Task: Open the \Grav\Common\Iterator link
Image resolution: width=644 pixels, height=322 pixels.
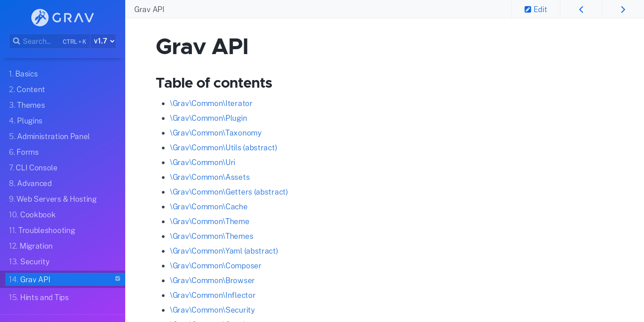Action: pos(211,103)
